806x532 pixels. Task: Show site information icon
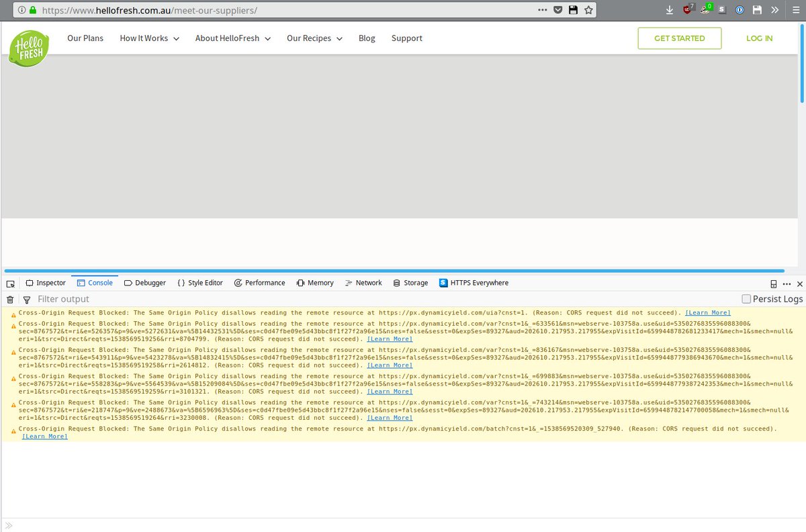pos(21,11)
